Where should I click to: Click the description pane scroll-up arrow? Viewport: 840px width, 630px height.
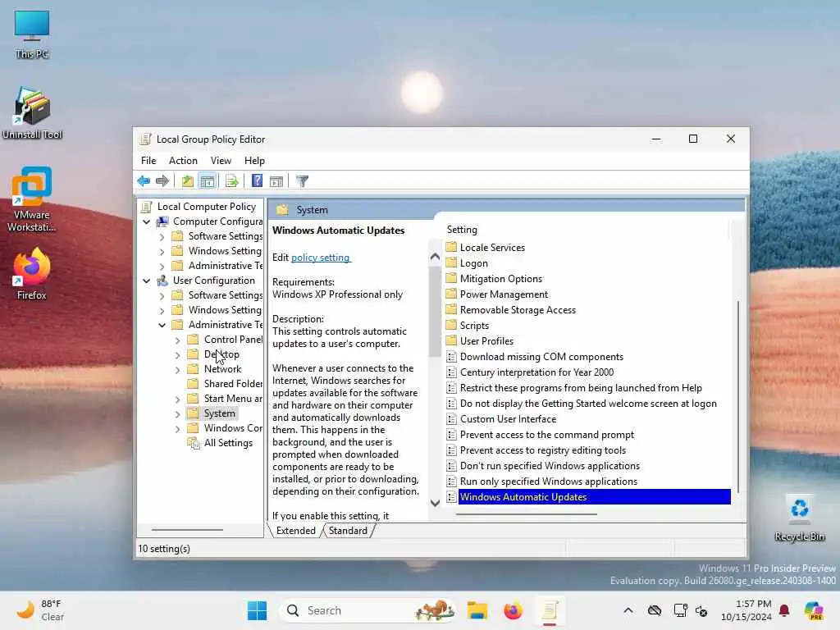click(x=435, y=257)
